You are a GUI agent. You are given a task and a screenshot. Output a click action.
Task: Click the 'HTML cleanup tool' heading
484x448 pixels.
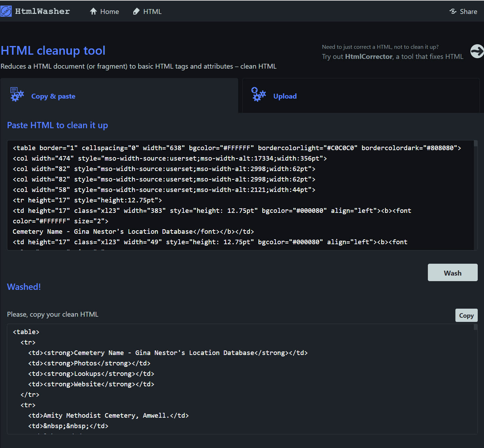[53, 51]
